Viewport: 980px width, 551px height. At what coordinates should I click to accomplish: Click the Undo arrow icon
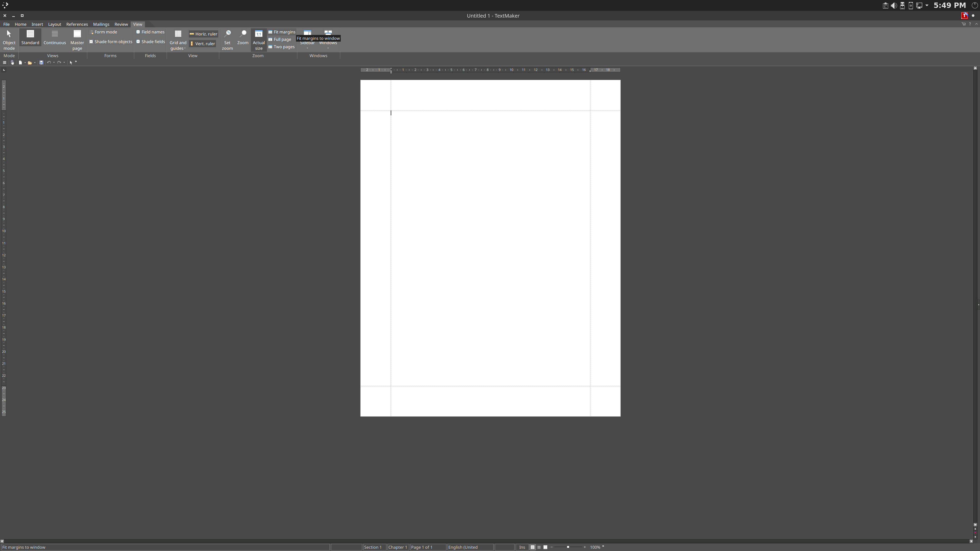click(x=49, y=63)
